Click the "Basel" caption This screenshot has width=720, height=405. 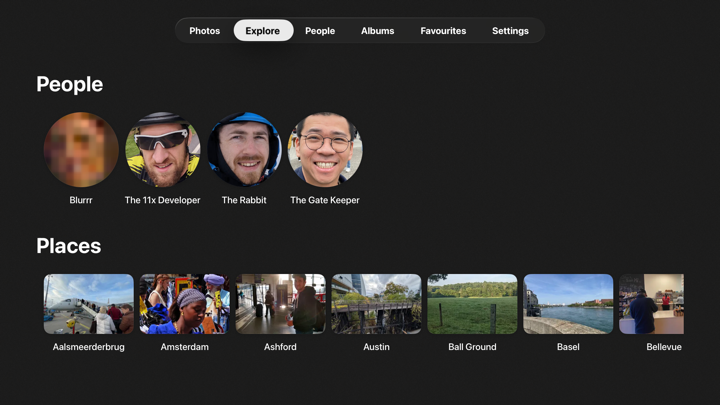point(568,347)
